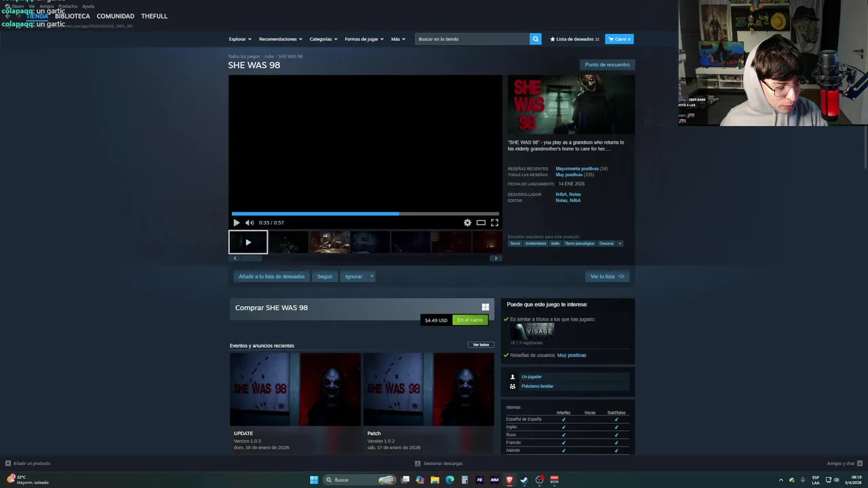Click the video progress bar
This screenshot has height=488, width=868.
pos(365,213)
